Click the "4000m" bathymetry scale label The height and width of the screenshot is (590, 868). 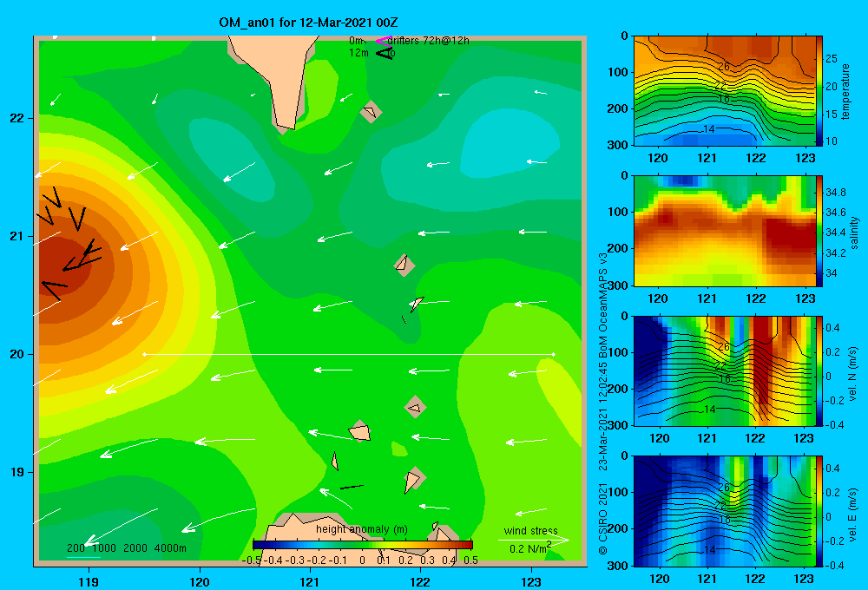pos(170,548)
